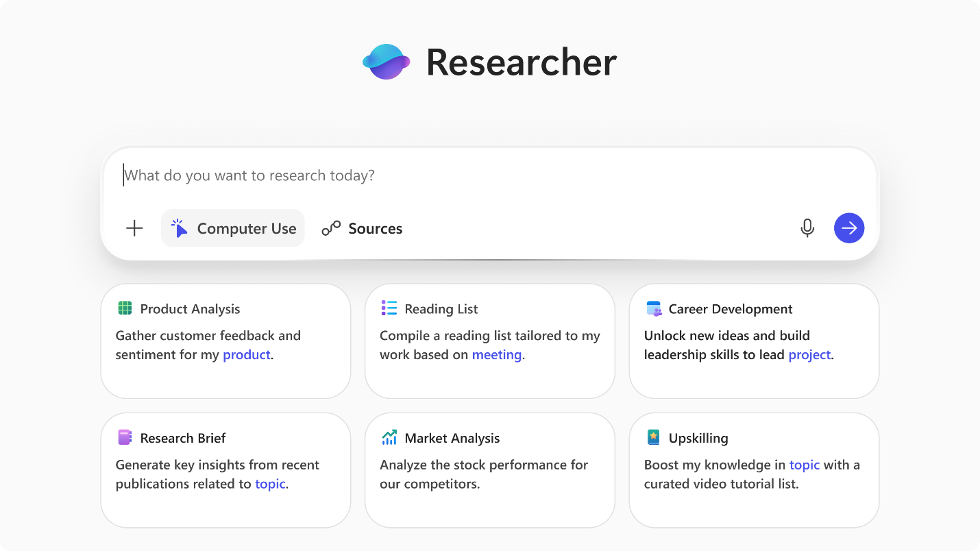Click the Researcher logo icon
The width and height of the screenshot is (980, 551).
coord(386,62)
